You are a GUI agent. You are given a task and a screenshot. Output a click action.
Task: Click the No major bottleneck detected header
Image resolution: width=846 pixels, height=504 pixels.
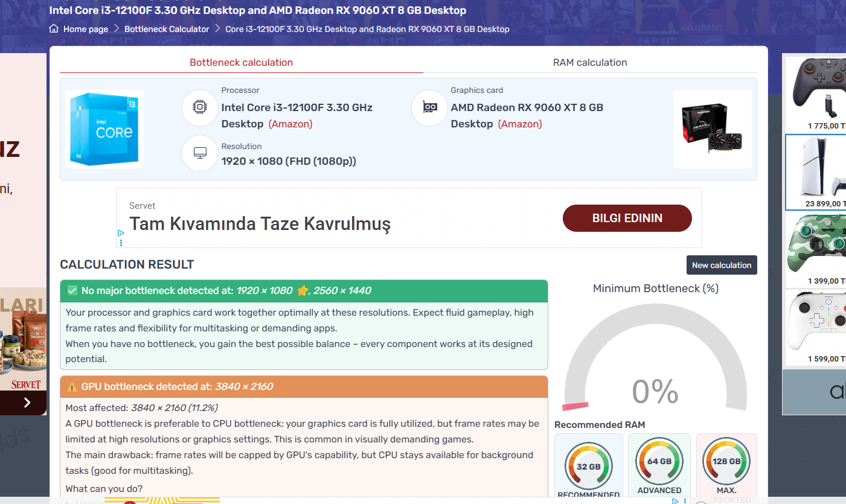coord(304,290)
